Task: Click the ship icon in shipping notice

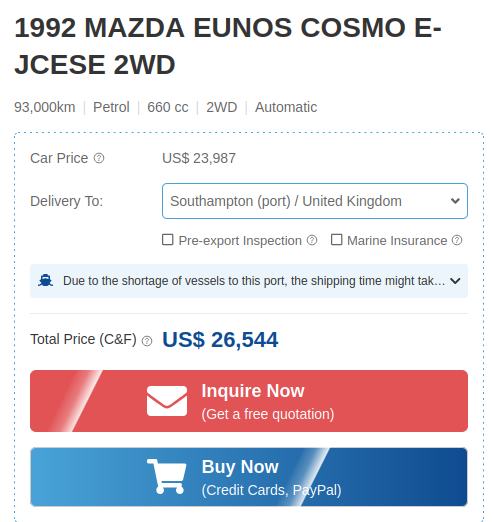Action: pos(45,281)
